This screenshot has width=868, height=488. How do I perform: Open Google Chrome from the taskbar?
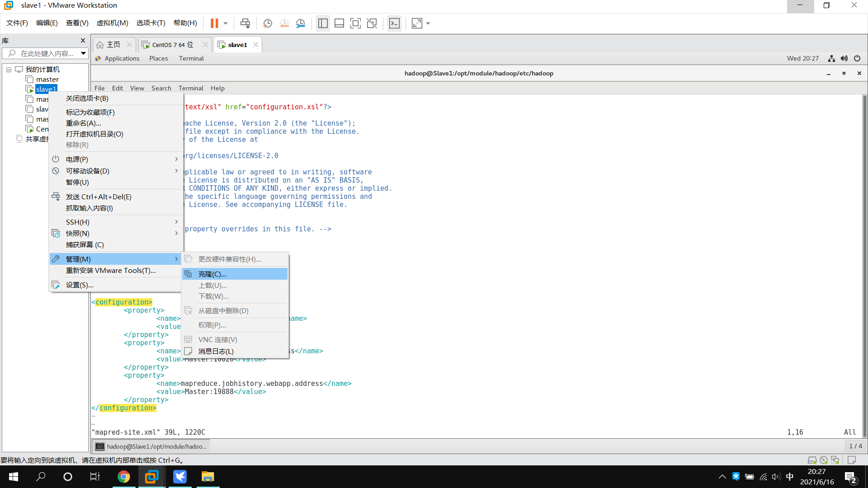point(123,477)
